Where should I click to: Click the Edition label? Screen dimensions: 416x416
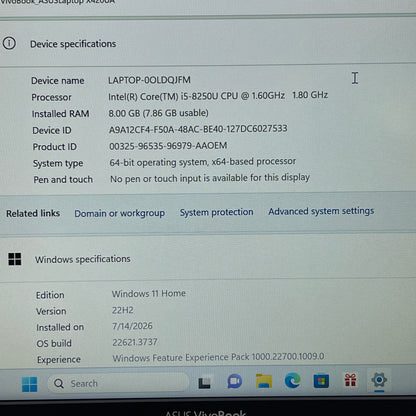pos(50,295)
